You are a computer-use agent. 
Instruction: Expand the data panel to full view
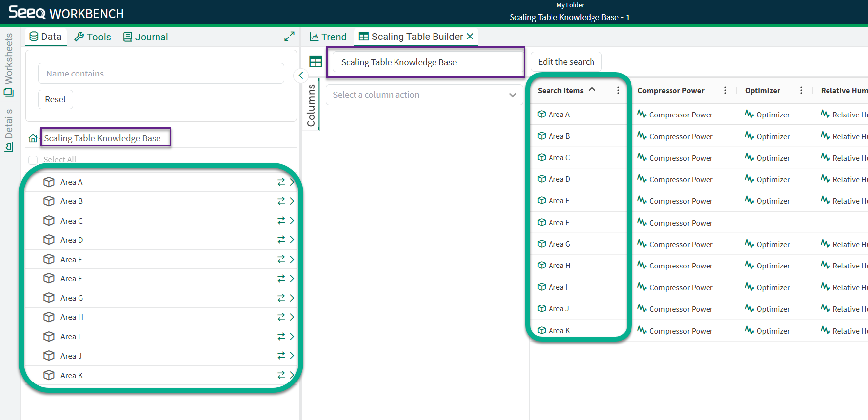pos(289,37)
